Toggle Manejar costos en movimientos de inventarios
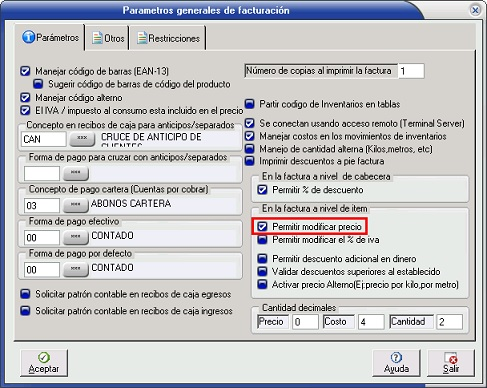This screenshot has height=388, width=487. (250, 136)
